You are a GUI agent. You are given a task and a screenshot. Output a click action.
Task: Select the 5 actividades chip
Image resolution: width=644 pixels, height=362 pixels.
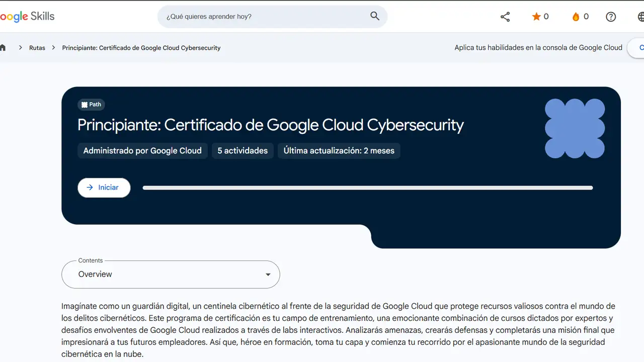pyautogui.click(x=243, y=151)
